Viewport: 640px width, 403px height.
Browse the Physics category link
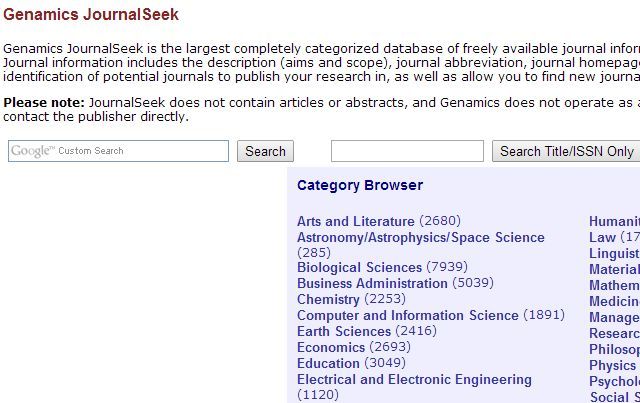(612, 365)
